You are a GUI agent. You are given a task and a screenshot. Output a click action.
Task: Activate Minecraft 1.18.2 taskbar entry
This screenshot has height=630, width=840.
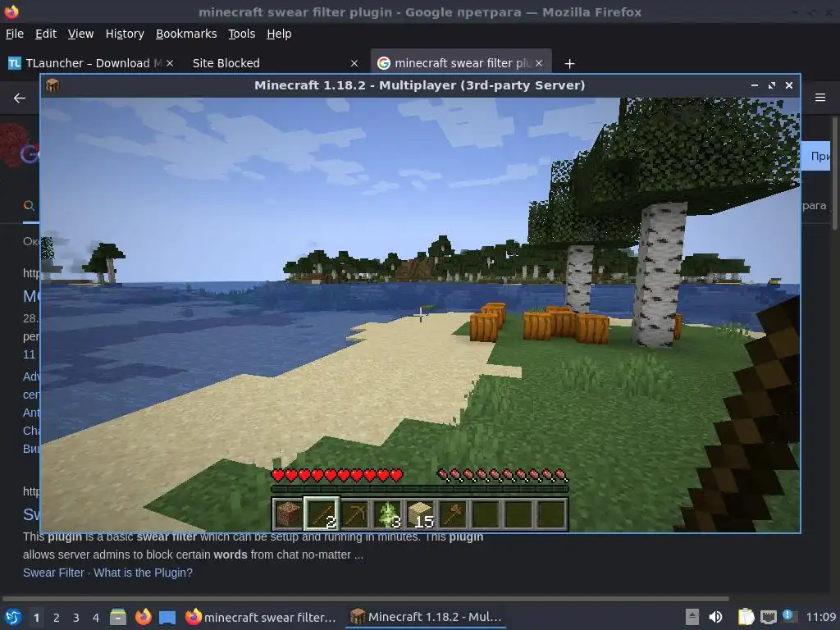[x=426, y=617]
